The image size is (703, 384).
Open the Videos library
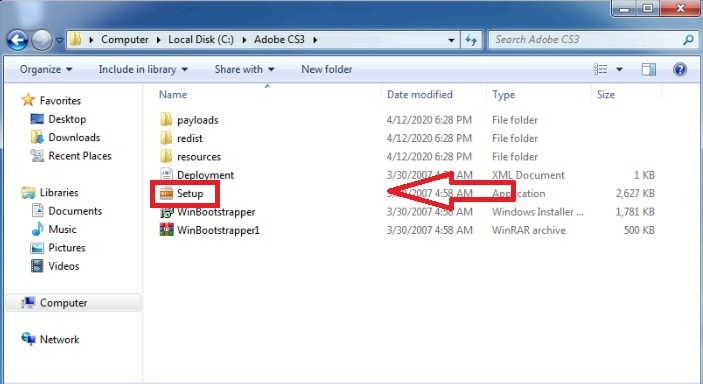tap(64, 266)
